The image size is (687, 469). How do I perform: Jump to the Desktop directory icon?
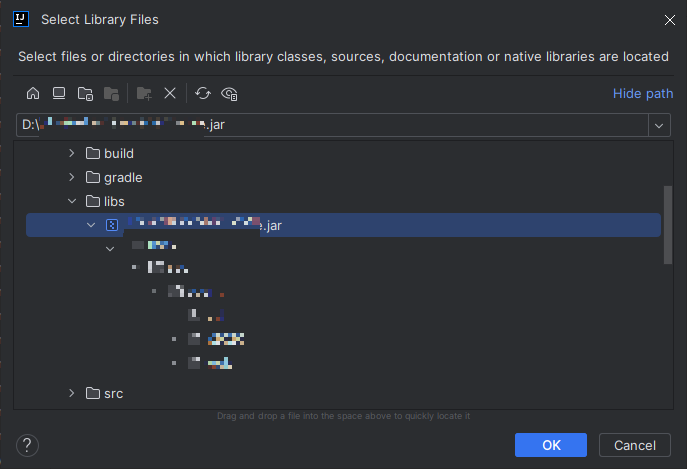tap(59, 93)
